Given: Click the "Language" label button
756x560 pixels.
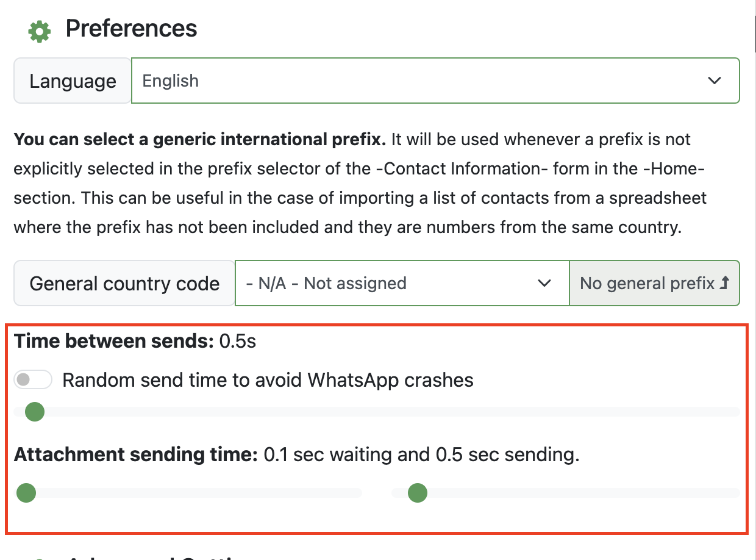Looking at the screenshot, I should tap(71, 80).
